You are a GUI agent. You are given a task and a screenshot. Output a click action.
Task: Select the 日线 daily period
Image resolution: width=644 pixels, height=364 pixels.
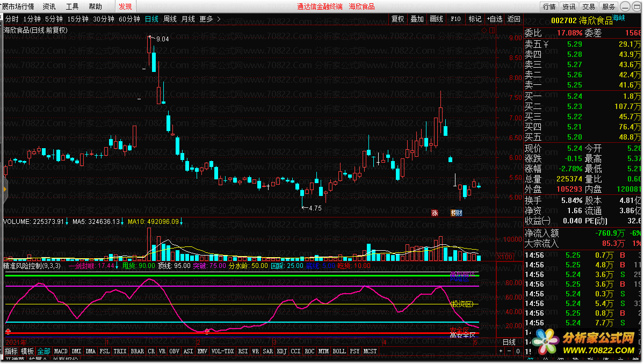151,19
